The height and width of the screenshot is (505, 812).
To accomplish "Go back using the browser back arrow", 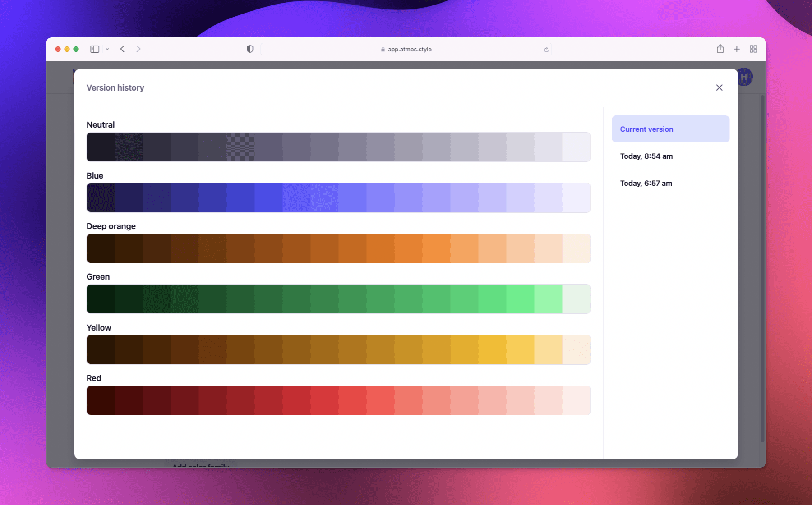I will click(122, 49).
